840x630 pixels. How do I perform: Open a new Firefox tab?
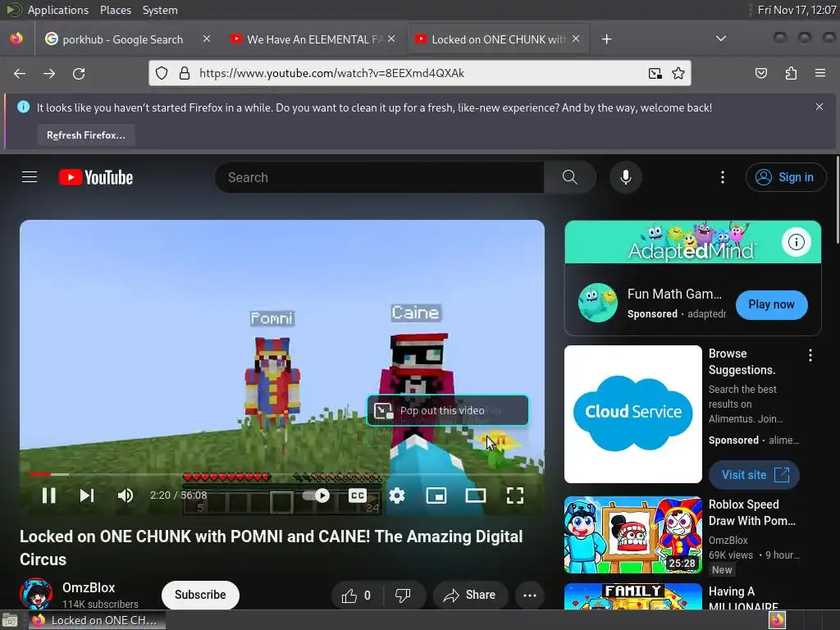(606, 39)
